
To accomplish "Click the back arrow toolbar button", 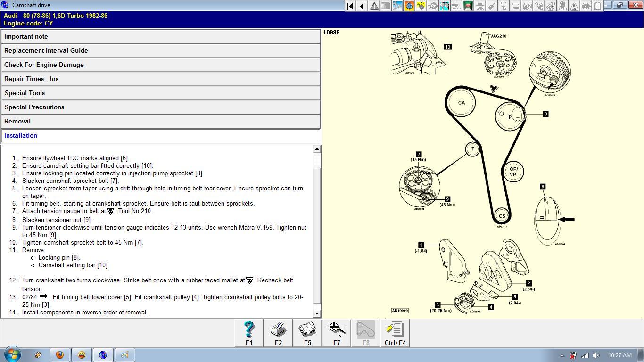I will coord(362,6).
